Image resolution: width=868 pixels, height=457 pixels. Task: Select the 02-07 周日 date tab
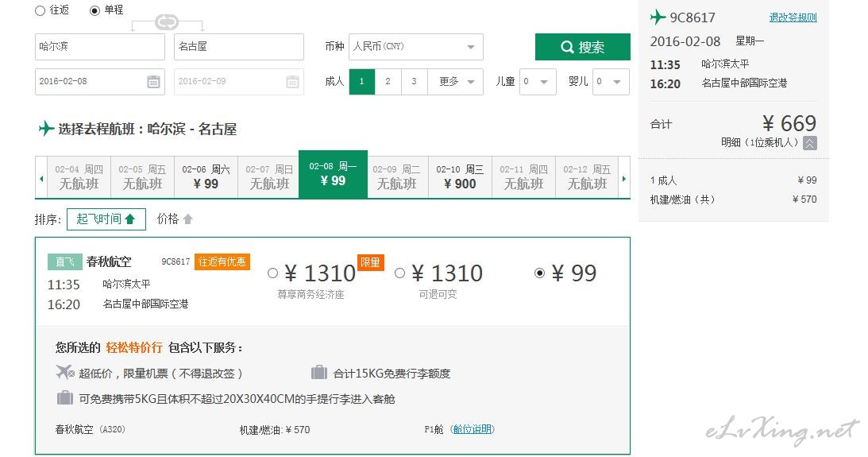[x=269, y=177]
